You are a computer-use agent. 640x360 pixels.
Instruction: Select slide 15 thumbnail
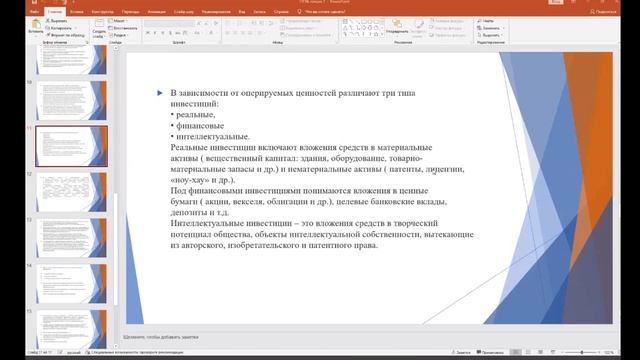coord(72,329)
